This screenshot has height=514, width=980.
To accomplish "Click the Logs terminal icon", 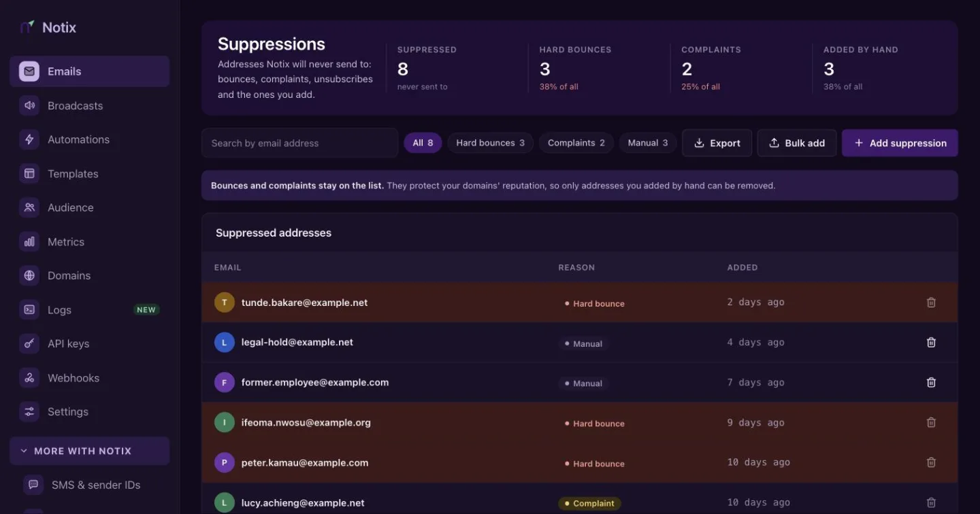I will (29, 309).
